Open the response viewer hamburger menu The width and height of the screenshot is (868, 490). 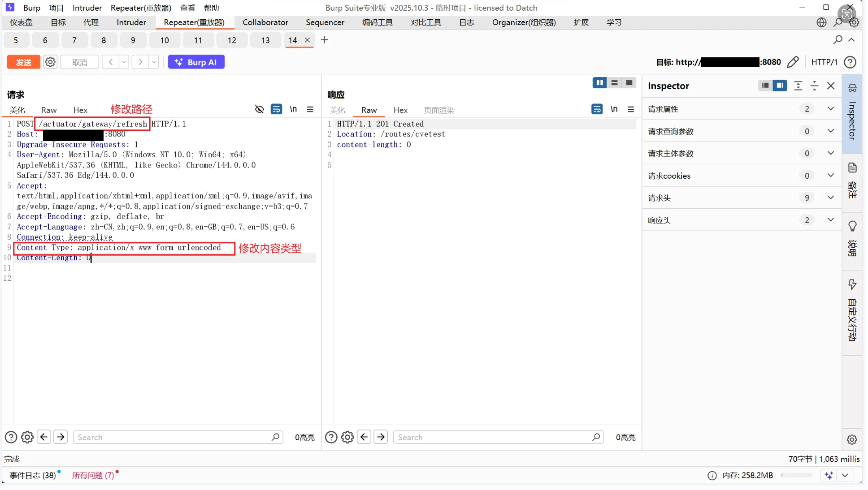[x=631, y=109]
